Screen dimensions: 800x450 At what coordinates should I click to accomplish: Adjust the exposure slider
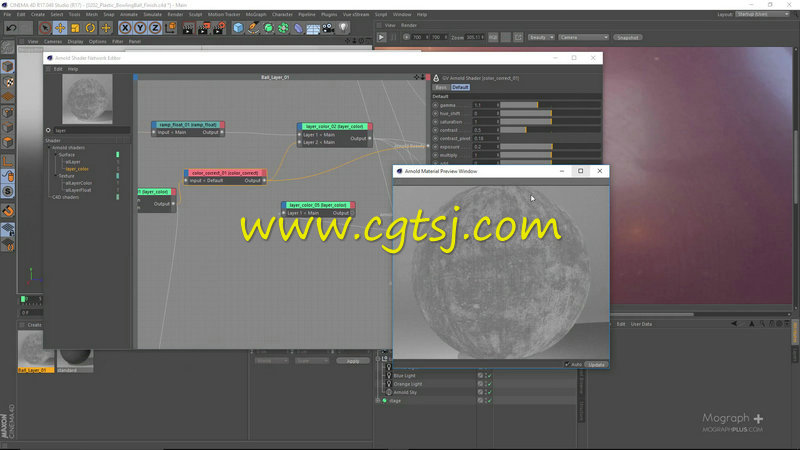tap(550, 147)
